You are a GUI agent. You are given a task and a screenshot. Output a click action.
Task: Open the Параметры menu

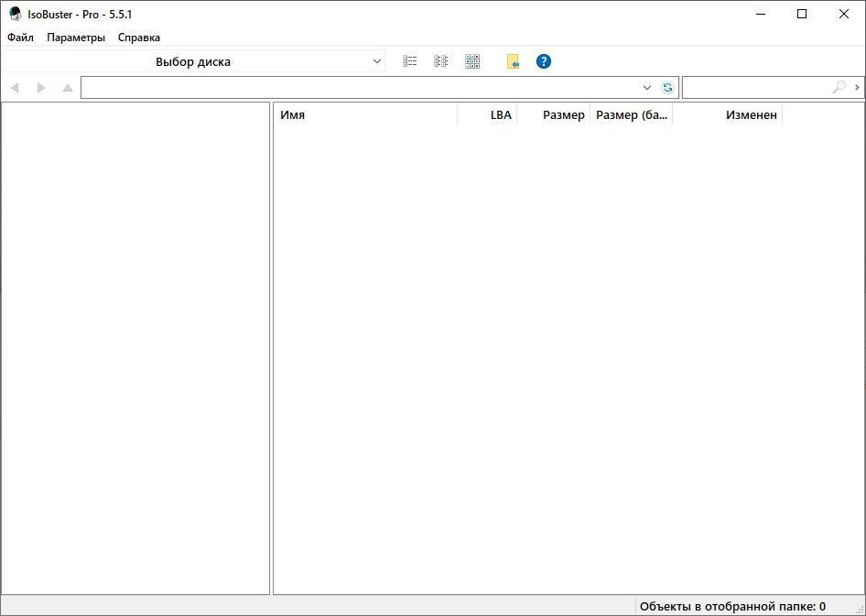point(76,38)
